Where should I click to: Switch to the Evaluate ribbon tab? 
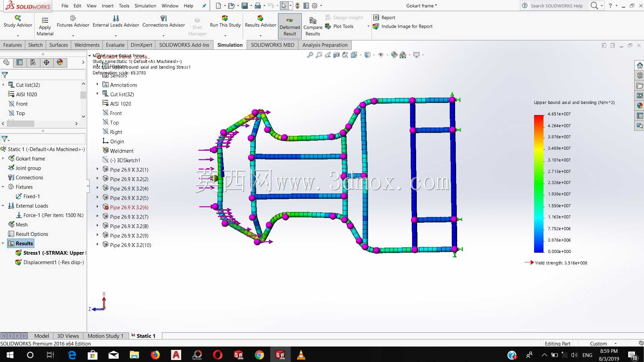pyautogui.click(x=115, y=45)
